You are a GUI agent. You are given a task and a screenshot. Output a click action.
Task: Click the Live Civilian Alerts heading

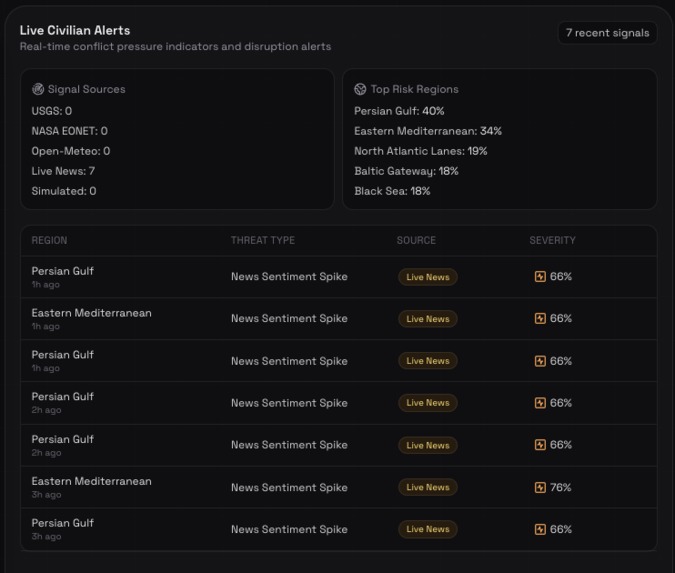(75, 31)
